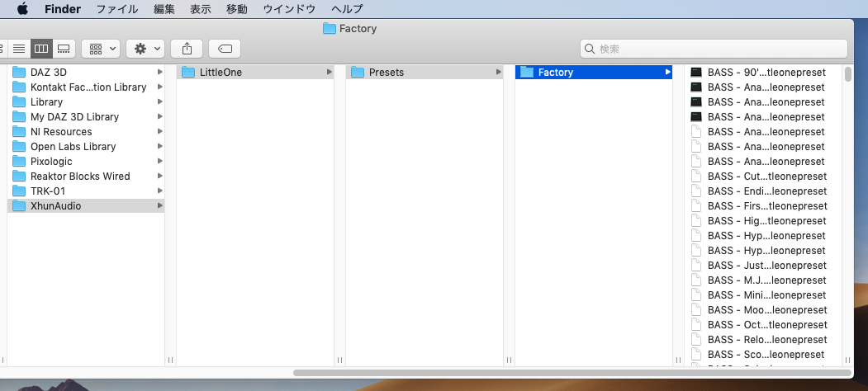Viewport: 868px width, 391px height.
Task: Click the BASS - Hig preset document icon
Action: [696, 221]
